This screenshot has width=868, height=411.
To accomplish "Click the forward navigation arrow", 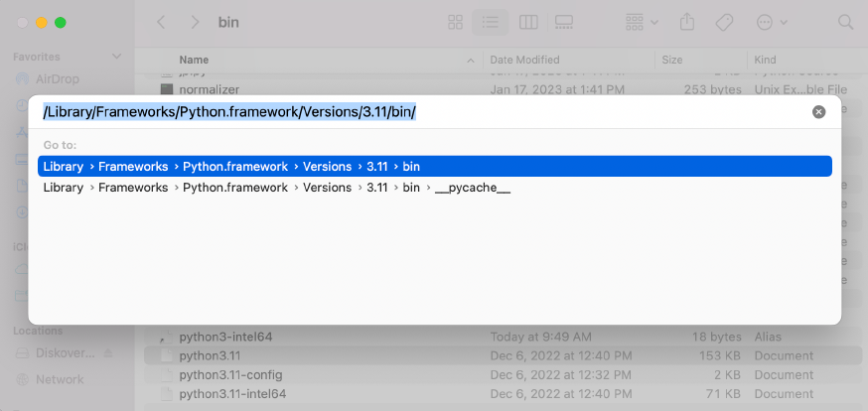I will (x=195, y=22).
